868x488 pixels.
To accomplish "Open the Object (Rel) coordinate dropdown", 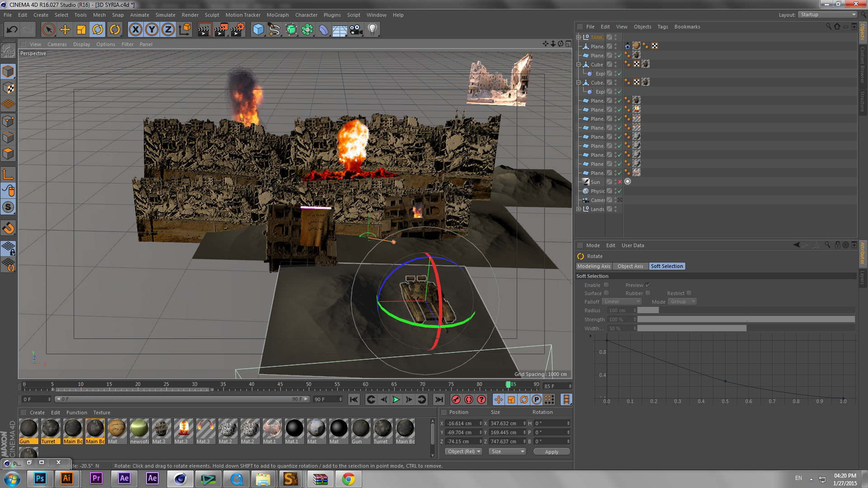I will coord(464,452).
